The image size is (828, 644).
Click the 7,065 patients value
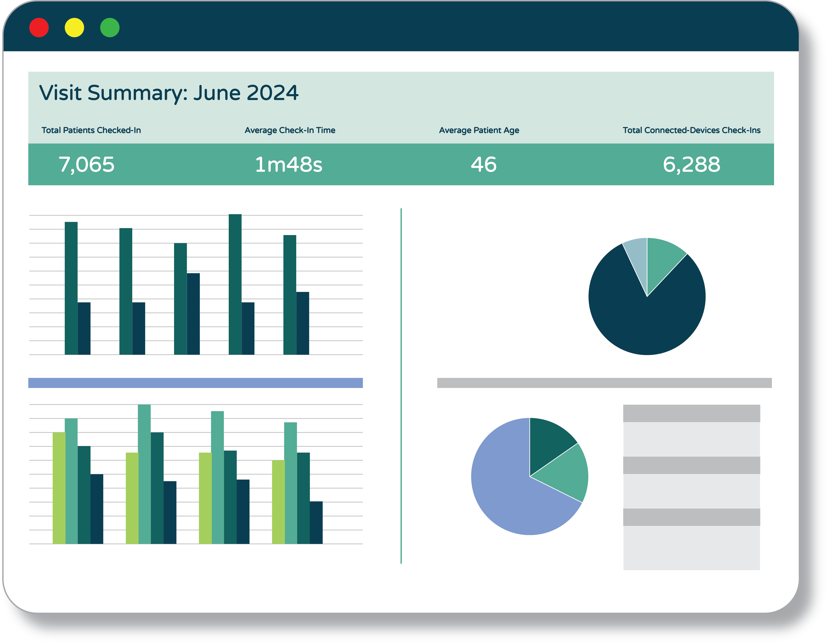[87, 165]
